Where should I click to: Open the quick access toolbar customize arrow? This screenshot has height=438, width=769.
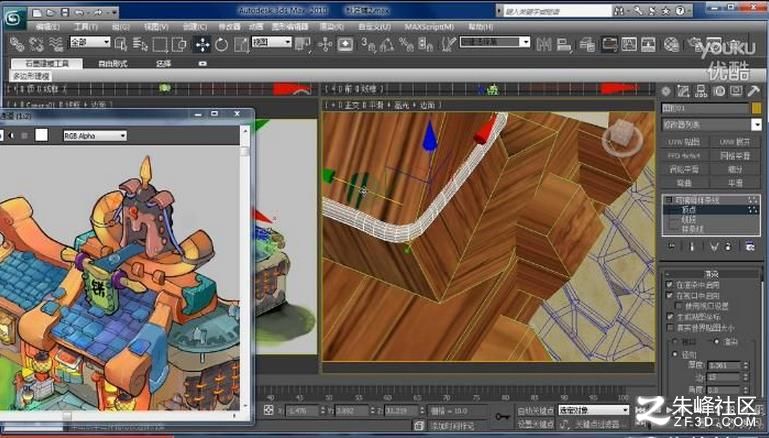[114, 12]
